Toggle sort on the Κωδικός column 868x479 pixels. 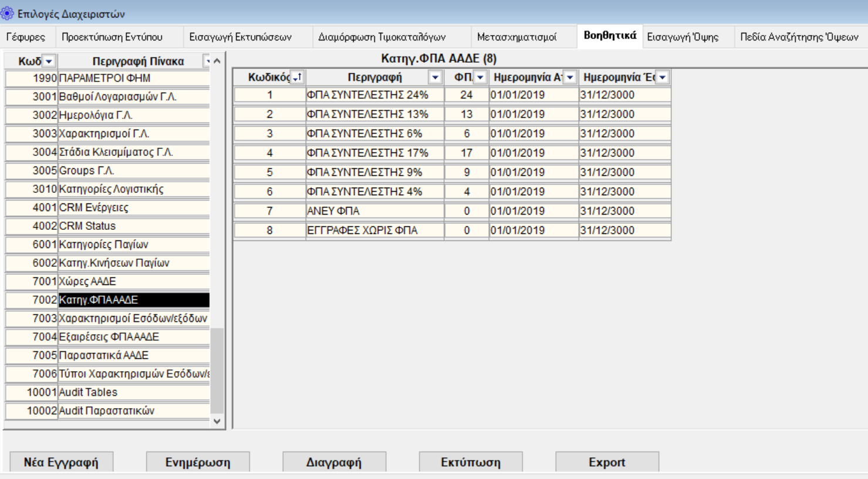click(x=298, y=77)
